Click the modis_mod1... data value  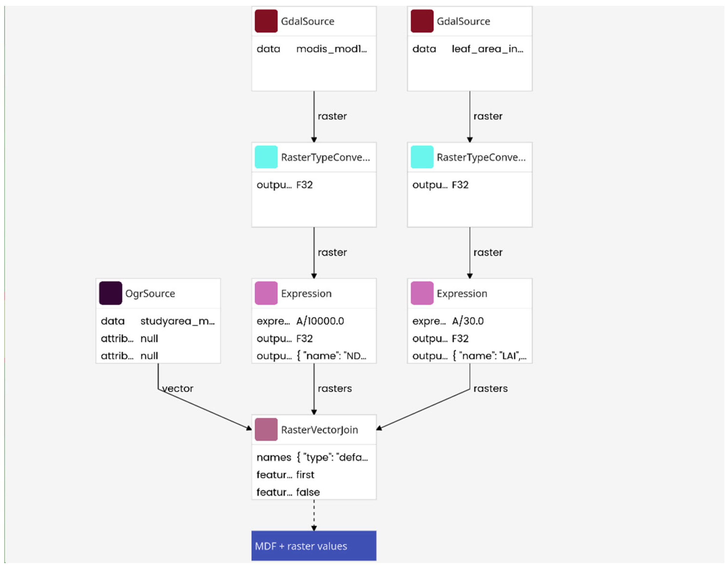point(331,49)
